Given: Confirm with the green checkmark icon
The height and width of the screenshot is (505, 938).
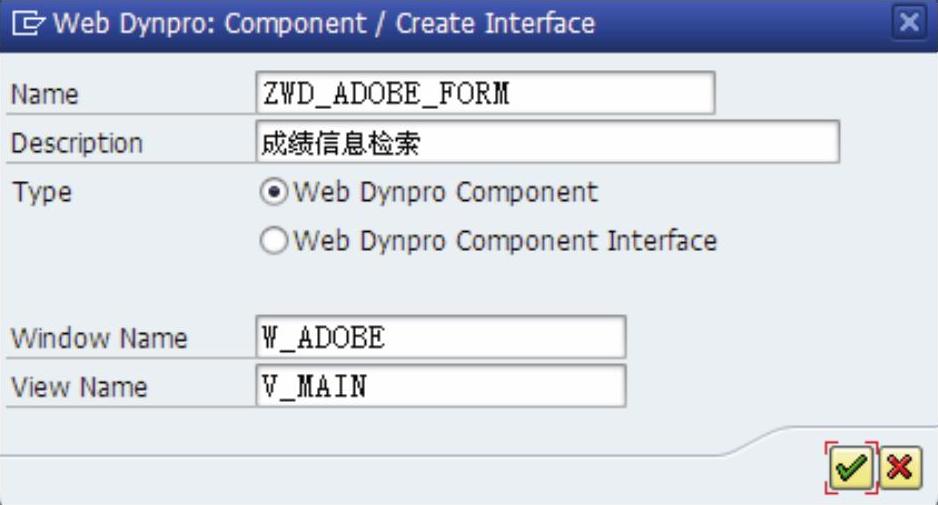Looking at the screenshot, I should point(851,467).
